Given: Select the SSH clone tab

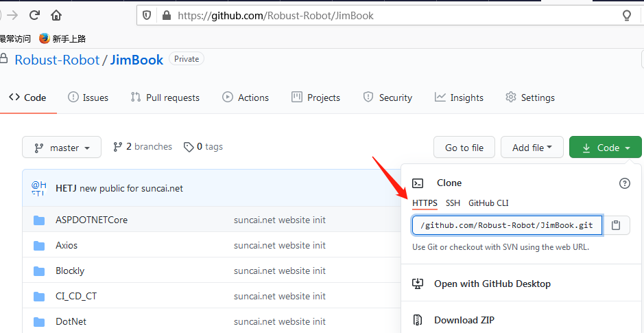Looking at the screenshot, I should (x=453, y=203).
